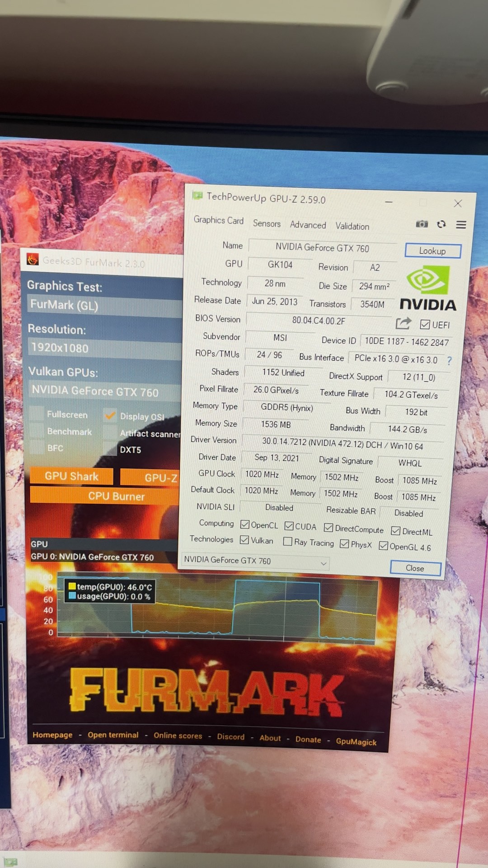Screen dimensions: 488x868
Task: Click the Online scores link
Action: coord(178,736)
